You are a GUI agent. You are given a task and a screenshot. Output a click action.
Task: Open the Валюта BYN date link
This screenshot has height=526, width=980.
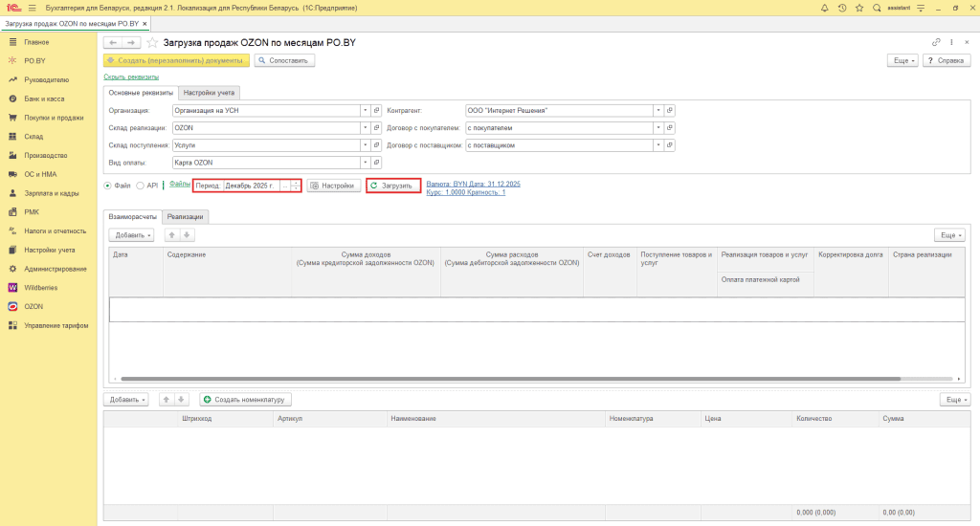pos(473,185)
